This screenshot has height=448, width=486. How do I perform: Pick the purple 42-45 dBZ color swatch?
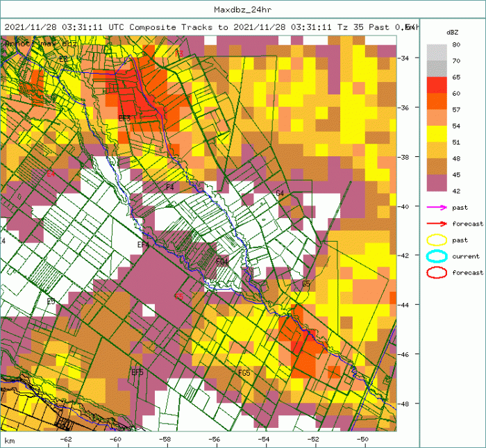[x=437, y=183]
